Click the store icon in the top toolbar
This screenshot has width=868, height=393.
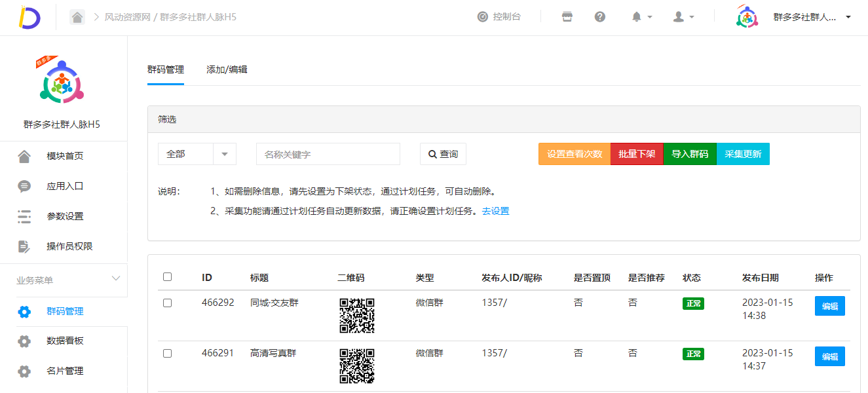tap(566, 16)
